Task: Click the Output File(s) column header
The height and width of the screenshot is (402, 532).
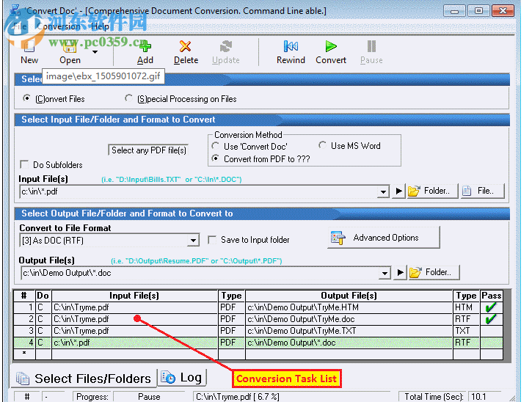Action: [x=349, y=296]
